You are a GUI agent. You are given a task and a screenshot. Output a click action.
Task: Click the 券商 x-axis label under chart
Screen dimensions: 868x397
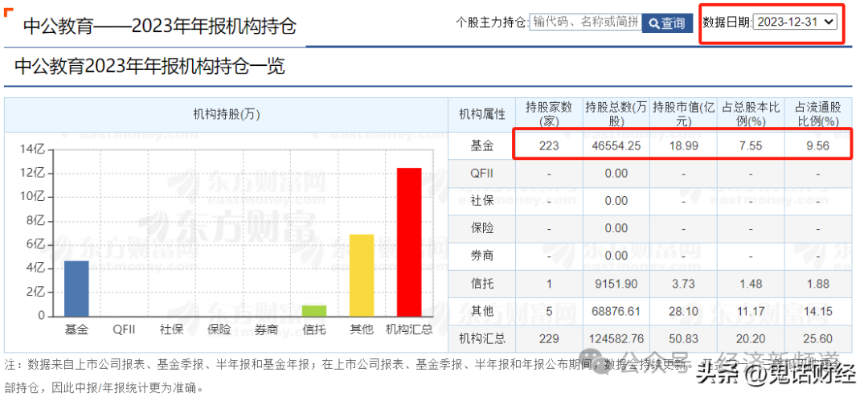[266, 329]
